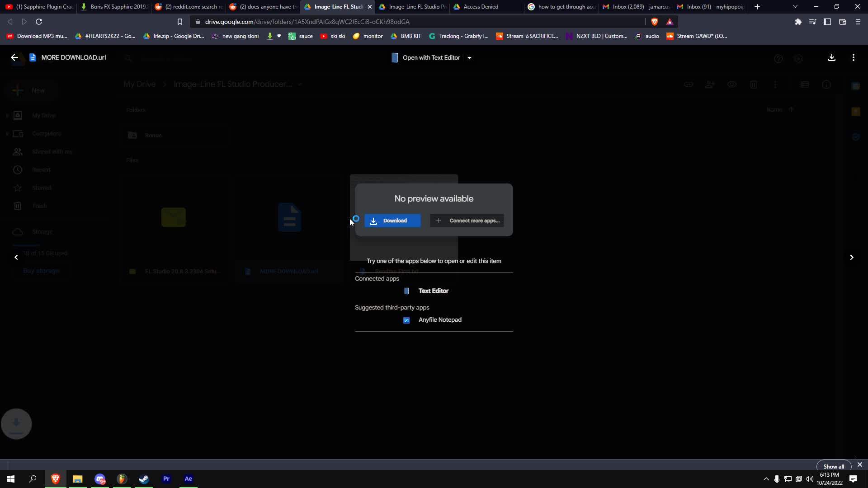The width and height of the screenshot is (868, 488).
Task: Open the file details info icon
Action: pyautogui.click(x=827, y=84)
